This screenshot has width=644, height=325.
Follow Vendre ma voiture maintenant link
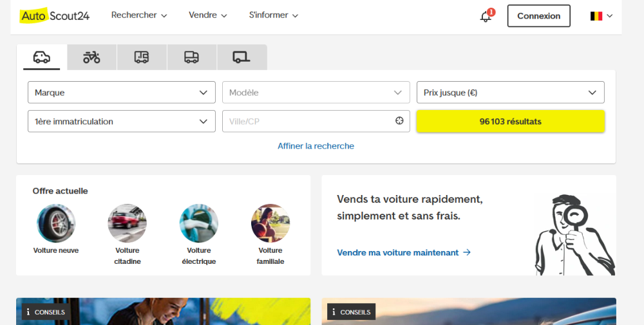click(x=404, y=253)
